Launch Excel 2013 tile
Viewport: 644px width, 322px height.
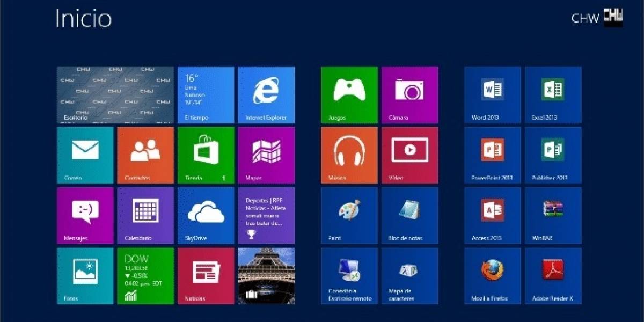tap(553, 95)
